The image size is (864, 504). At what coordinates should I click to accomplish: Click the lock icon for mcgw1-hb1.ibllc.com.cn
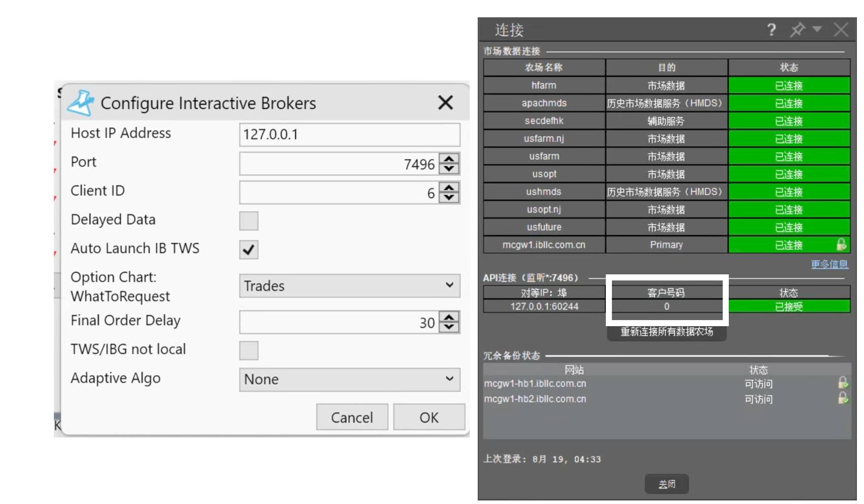coord(843,383)
